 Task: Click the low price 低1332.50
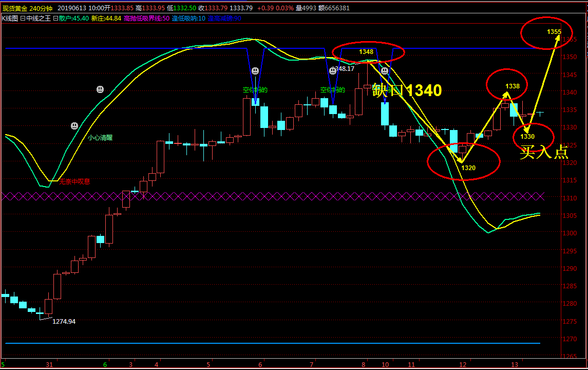point(181,8)
